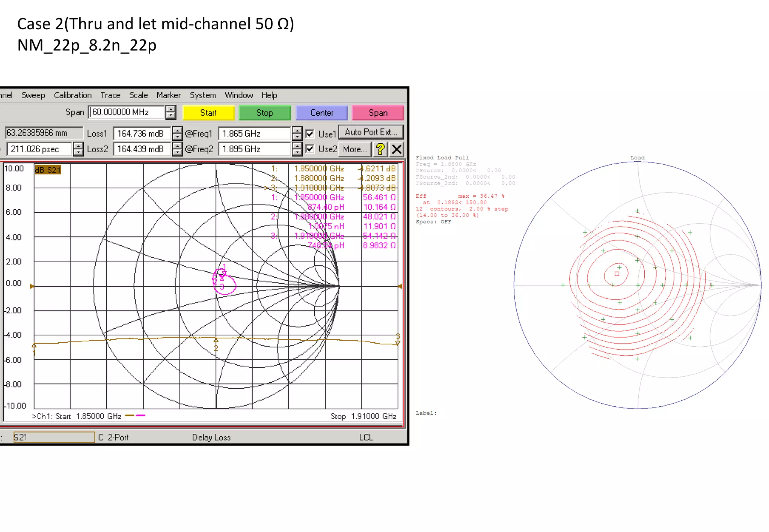This screenshot has height=532, width=769.
Task: Click the max efficiency square on load pull
Action: tap(617, 274)
